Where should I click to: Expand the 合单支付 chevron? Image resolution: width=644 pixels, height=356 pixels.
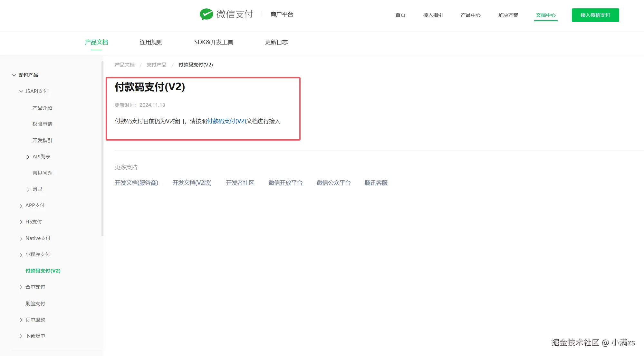21,287
